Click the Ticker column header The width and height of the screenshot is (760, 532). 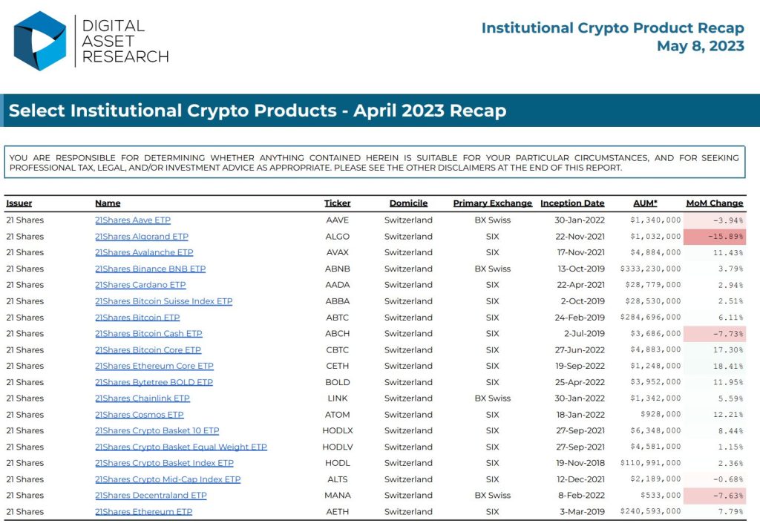point(338,203)
